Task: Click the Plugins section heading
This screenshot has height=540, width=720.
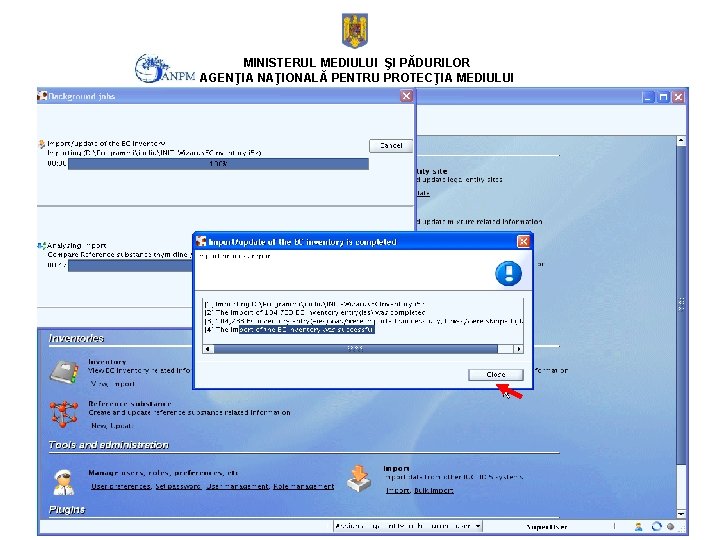Action: click(67, 510)
